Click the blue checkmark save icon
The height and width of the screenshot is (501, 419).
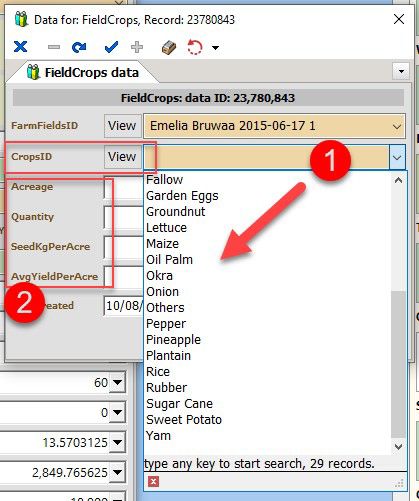111,47
